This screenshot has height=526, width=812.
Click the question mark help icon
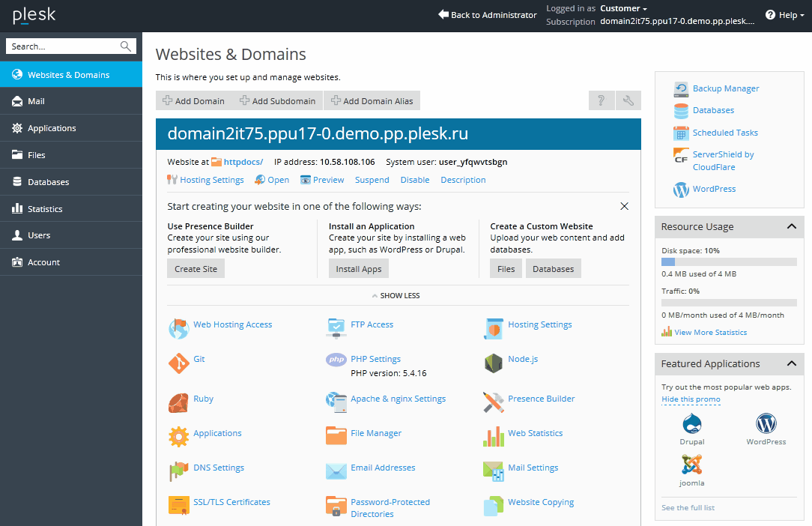(601, 101)
